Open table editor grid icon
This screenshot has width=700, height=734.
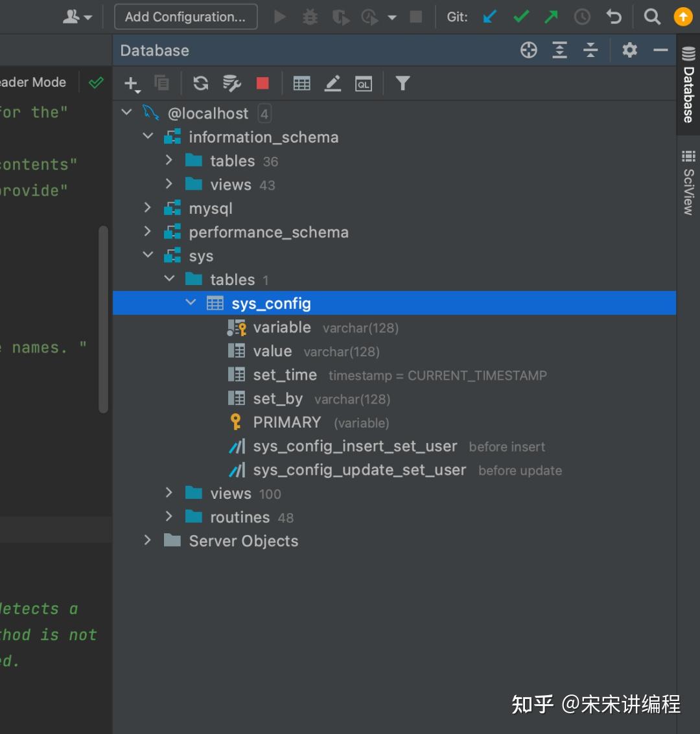point(301,83)
